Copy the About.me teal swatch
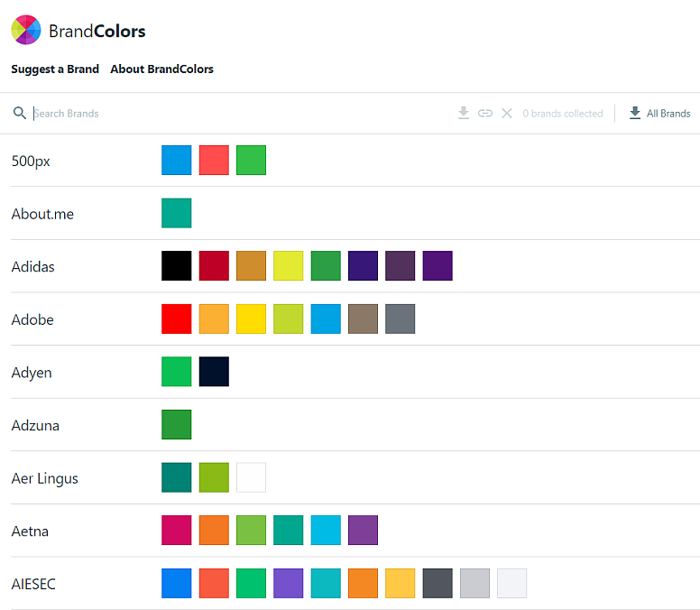Viewport: 700px width, 610px height. click(x=176, y=213)
